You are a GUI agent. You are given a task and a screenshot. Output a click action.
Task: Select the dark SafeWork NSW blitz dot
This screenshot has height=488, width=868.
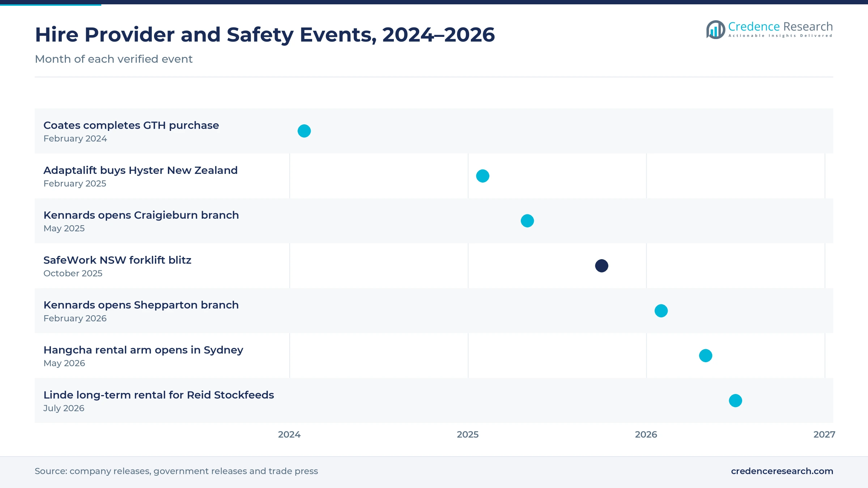click(x=602, y=266)
